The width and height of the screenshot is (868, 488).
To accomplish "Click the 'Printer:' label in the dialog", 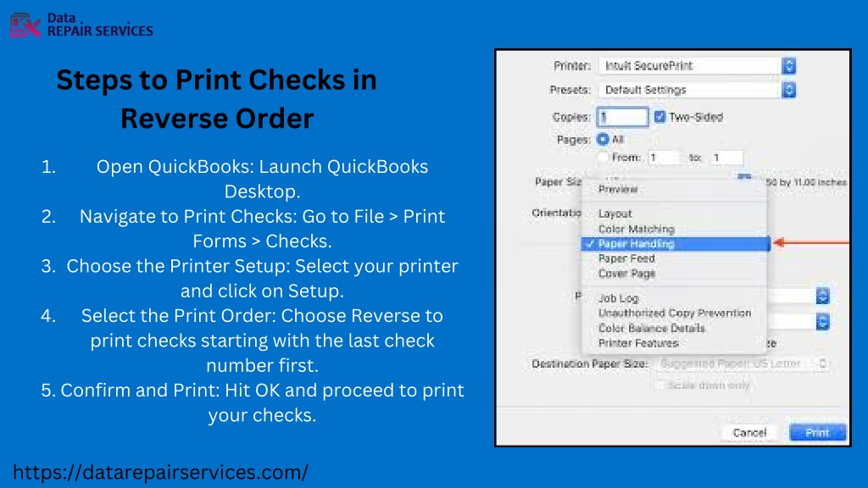I will coord(572,66).
